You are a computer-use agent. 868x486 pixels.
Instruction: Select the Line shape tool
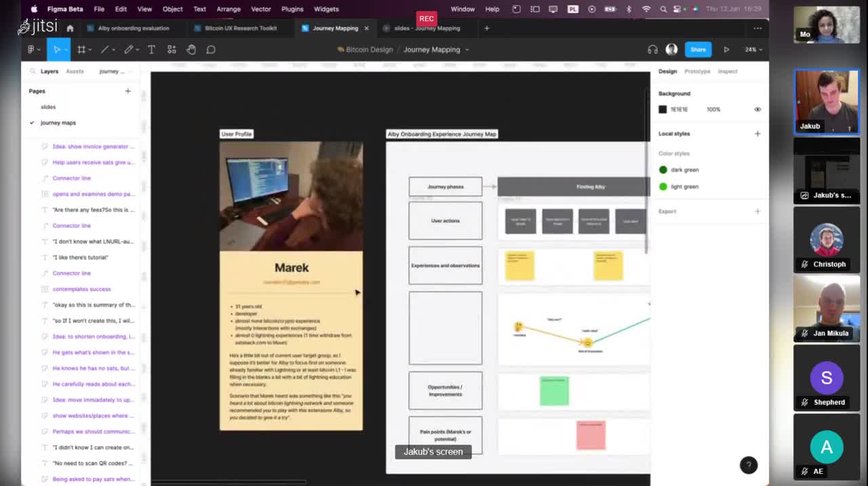click(x=104, y=50)
